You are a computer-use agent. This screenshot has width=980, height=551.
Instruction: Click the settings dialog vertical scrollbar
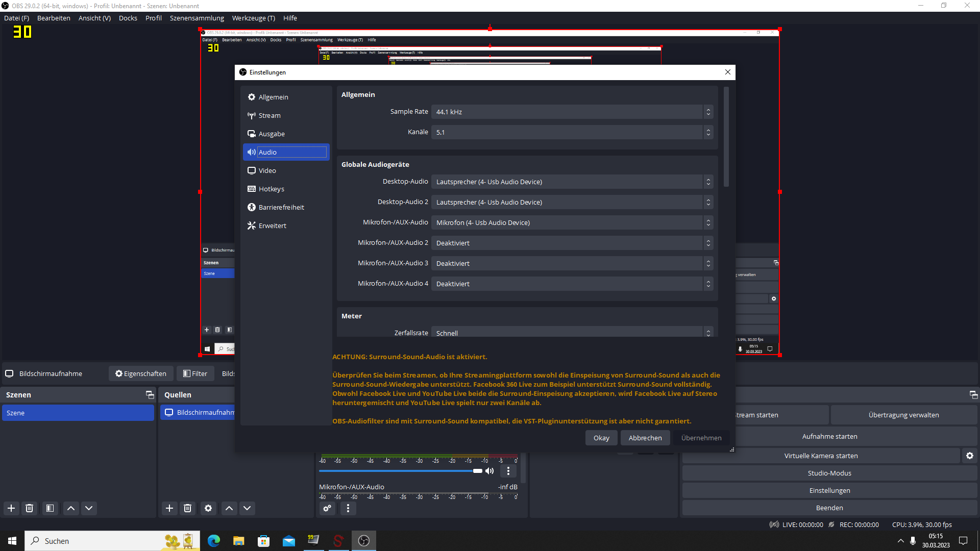coord(726,137)
